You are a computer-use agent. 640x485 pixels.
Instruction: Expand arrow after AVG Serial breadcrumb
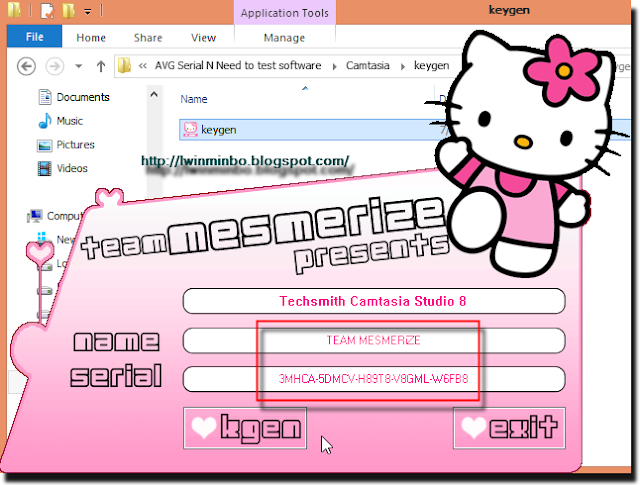(x=334, y=66)
